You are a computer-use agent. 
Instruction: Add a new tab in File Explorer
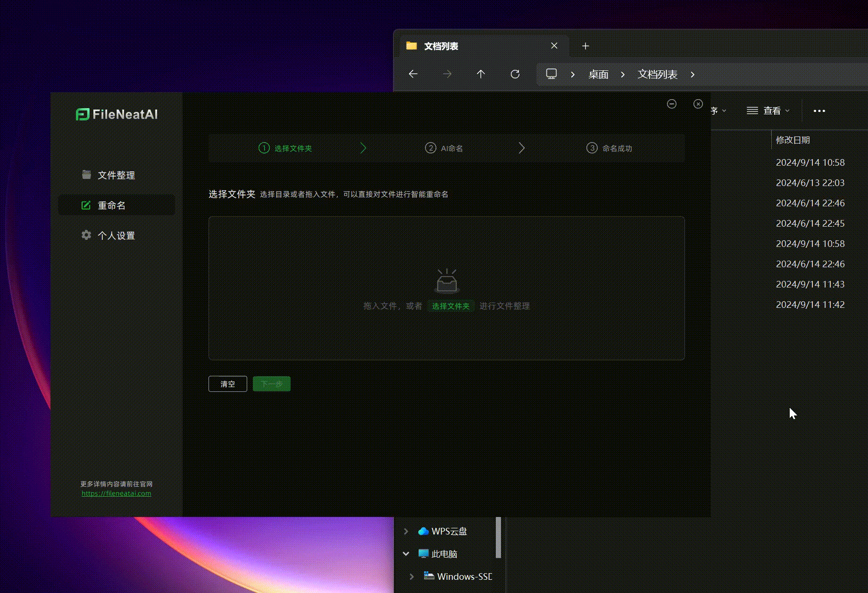click(x=585, y=46)
